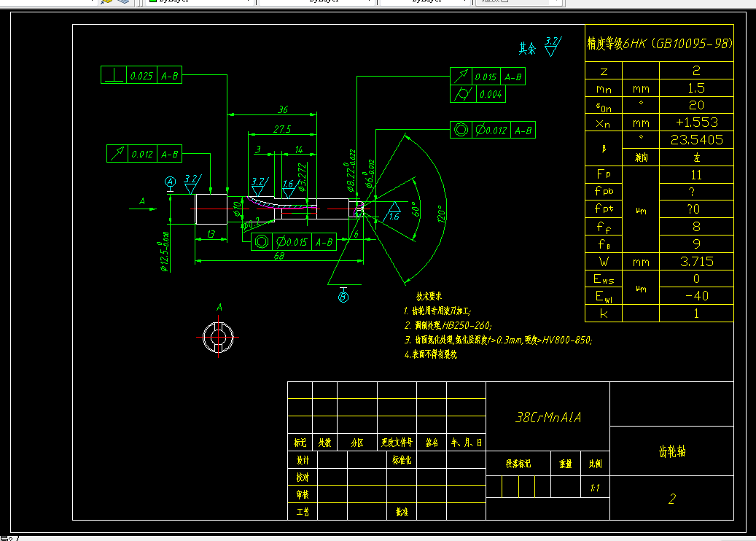This screenshot has width=756, height=541.
Task: Click the W value 3.715 cell
Action: (x=696, y=261)
